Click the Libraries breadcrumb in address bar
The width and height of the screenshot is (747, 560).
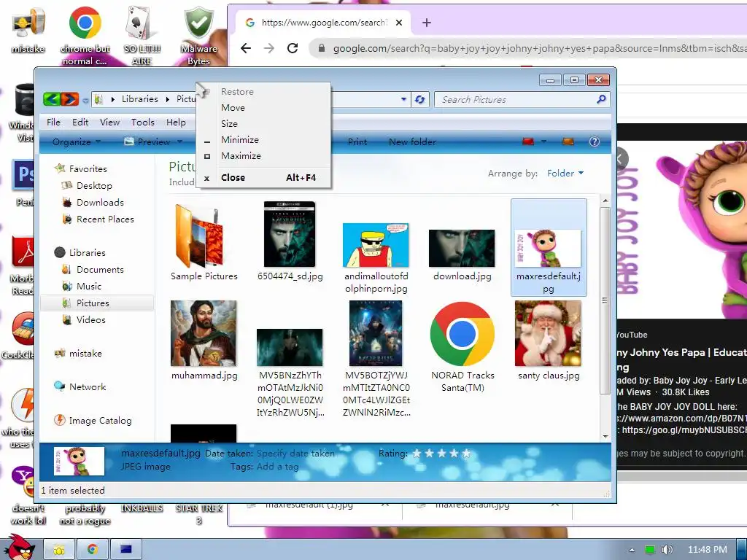click(x=139, y=99)
